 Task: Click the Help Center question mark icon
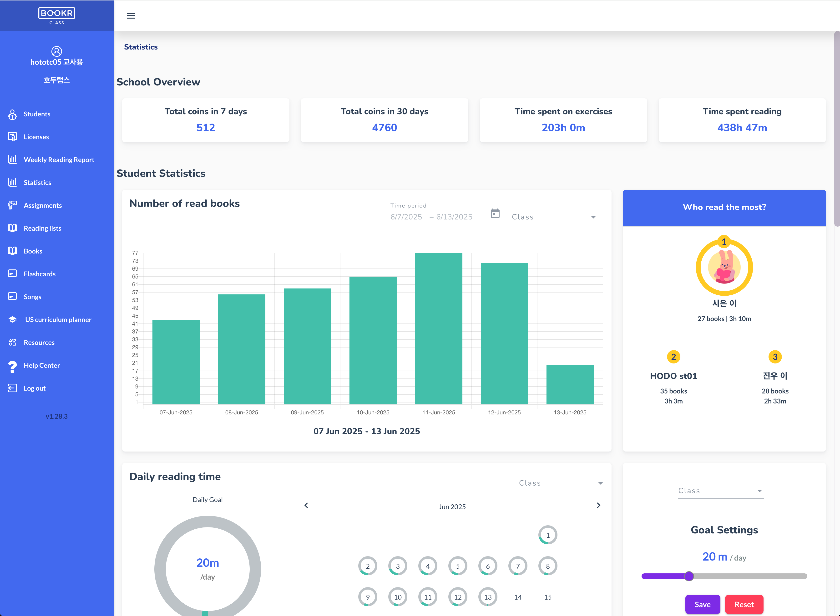(12, 366)
